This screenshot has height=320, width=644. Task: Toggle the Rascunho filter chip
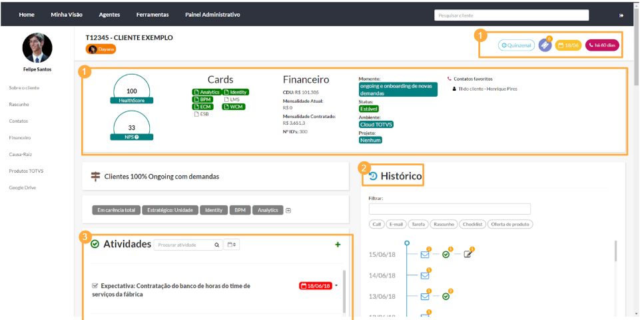click(x=444, y=224)
